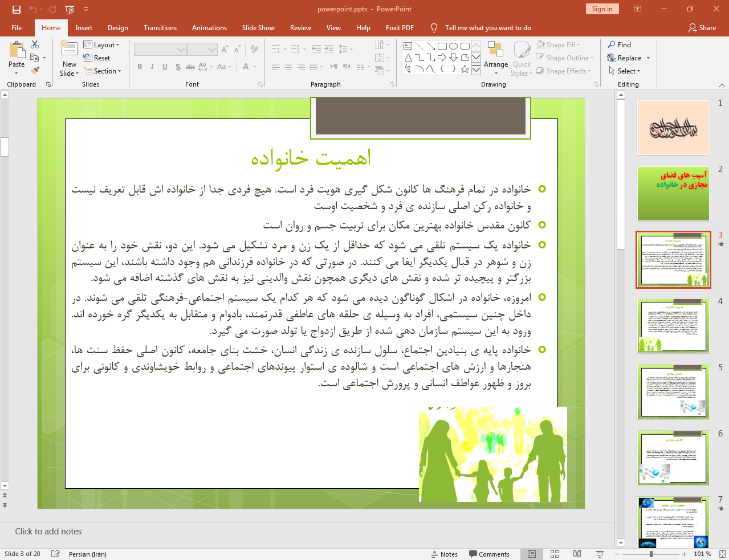Viewport: 729px width, 560px height.
Task: Open the Arrange objects menu
Action: tap(496, 59)
